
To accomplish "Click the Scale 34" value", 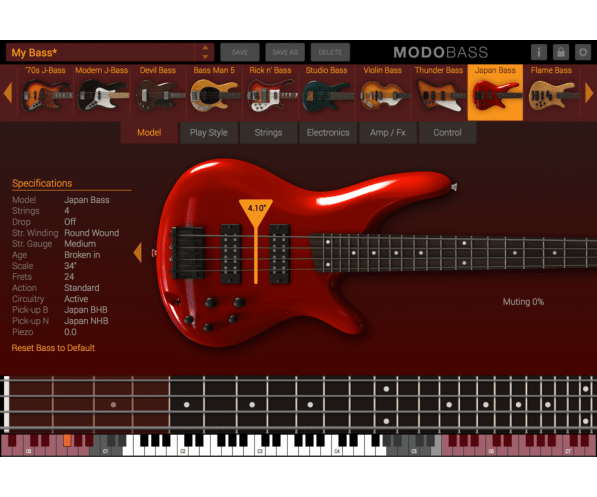I will [x=70, y=266].
